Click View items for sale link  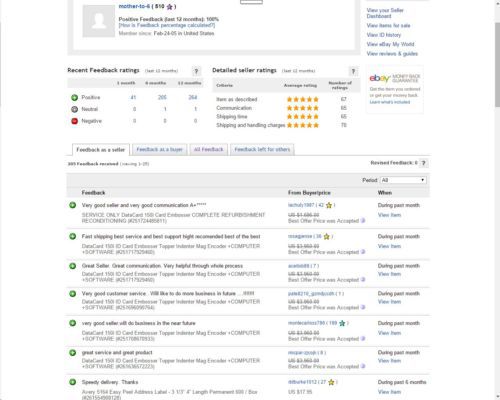pyautogui.click(x=388, y=26)
